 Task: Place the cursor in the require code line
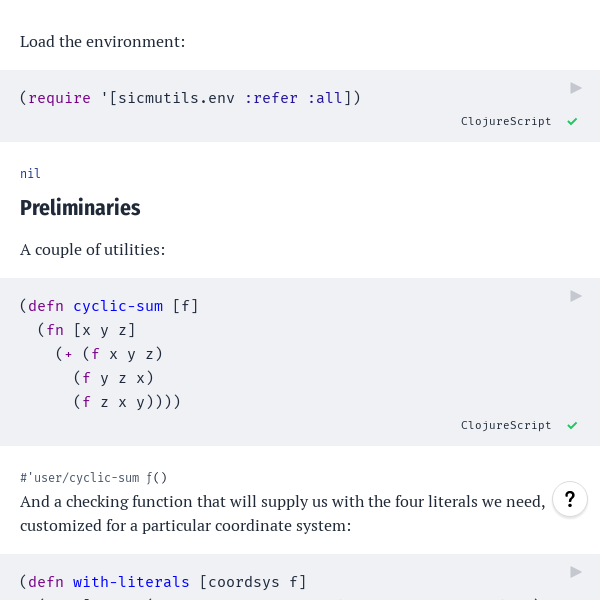(x=190, y=98)
